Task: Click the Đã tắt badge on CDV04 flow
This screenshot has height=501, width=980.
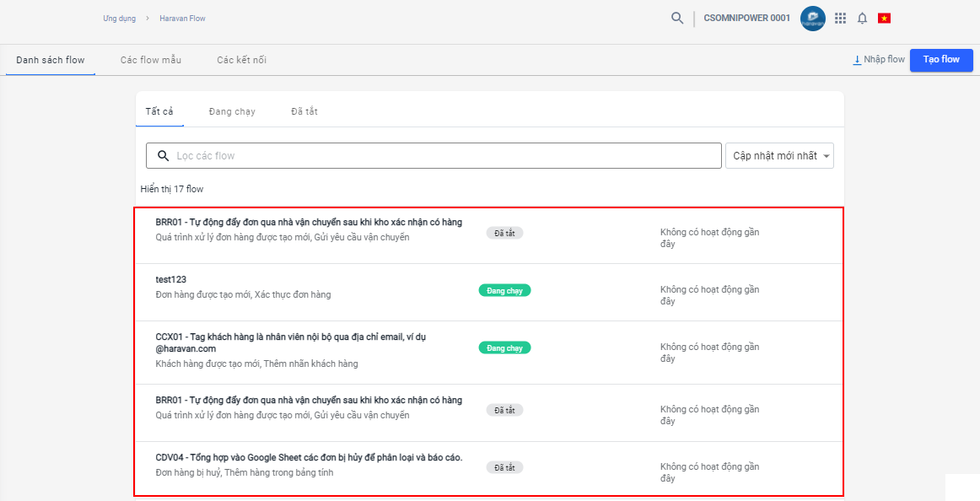Action: point(504,467)
